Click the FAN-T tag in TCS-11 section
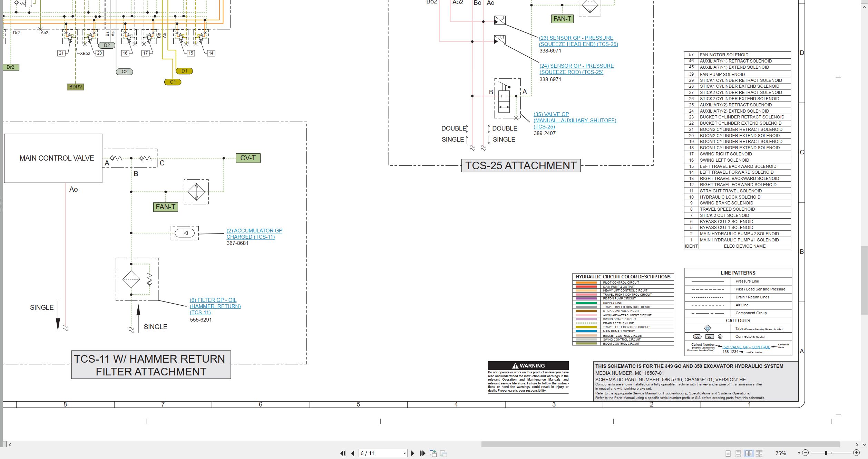 (166, 207)
